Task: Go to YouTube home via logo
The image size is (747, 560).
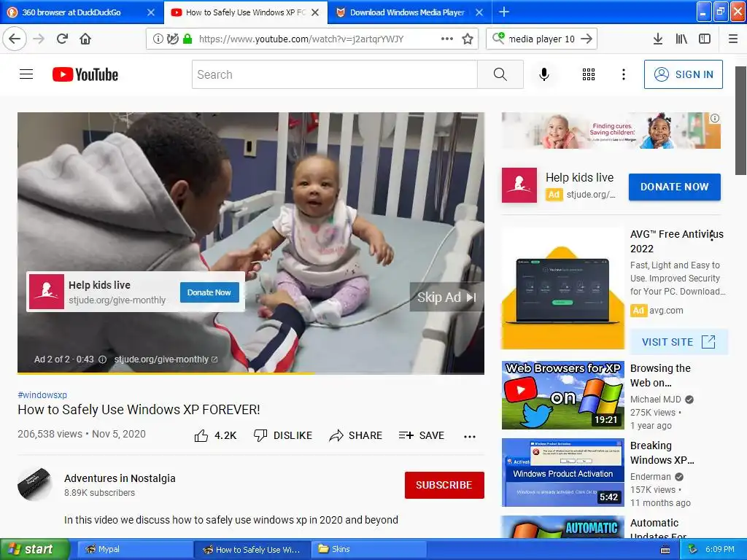Action: 85,74
